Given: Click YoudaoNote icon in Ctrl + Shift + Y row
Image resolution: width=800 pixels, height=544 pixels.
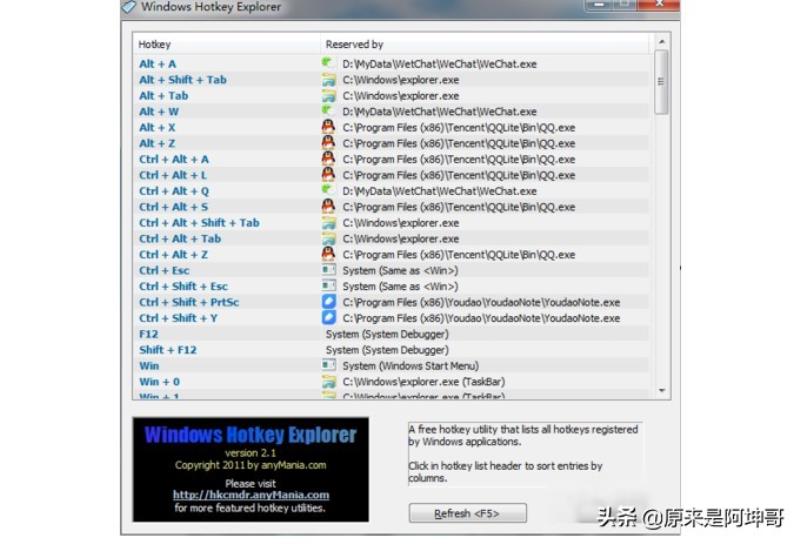Looking at the screenshot, I should [x=329, y=317].
